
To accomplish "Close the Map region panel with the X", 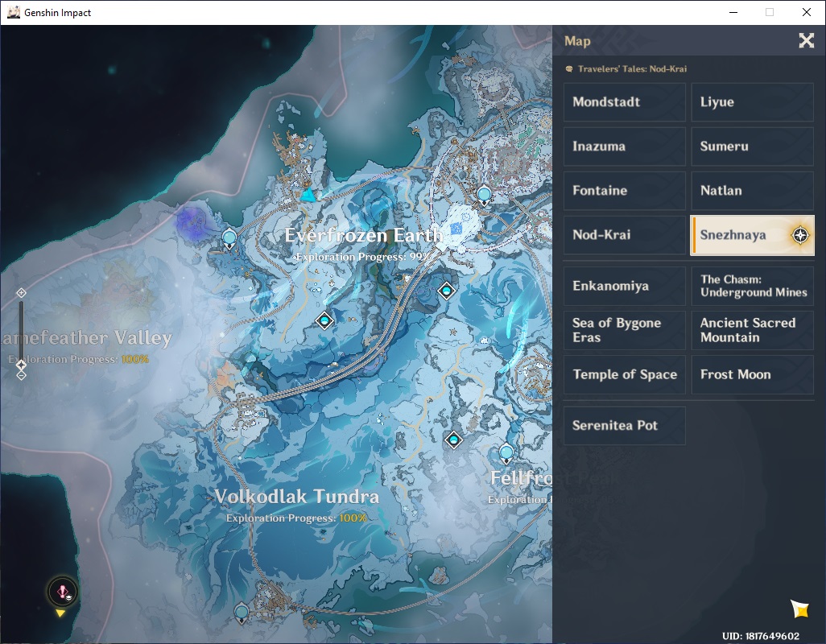I will [806, 40].
